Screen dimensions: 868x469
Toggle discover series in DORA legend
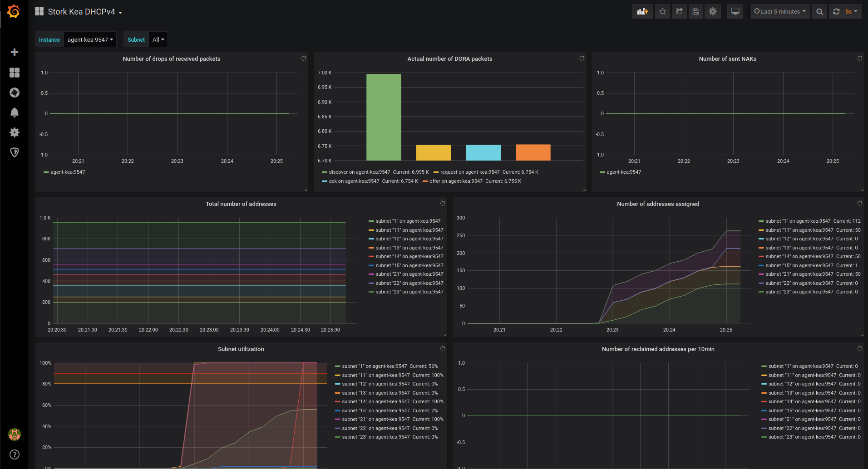(360, 172)
